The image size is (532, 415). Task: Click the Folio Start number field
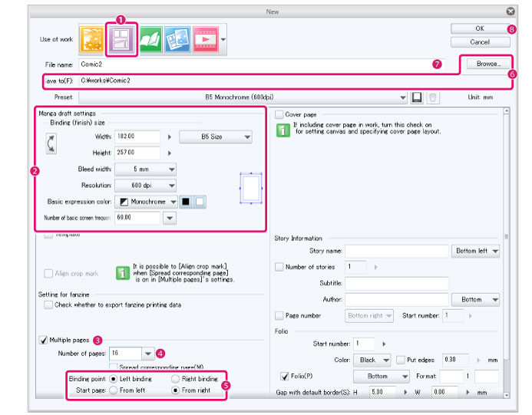point(364,344)
